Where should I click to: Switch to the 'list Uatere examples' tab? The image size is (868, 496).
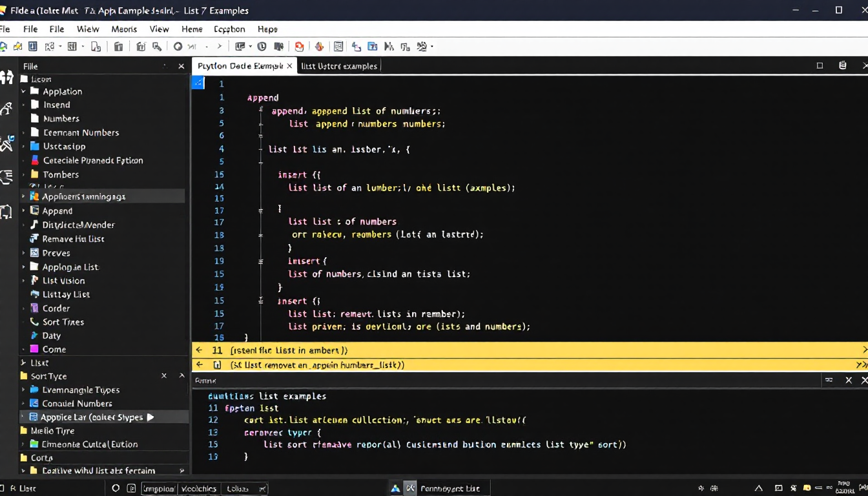[339, 66]
